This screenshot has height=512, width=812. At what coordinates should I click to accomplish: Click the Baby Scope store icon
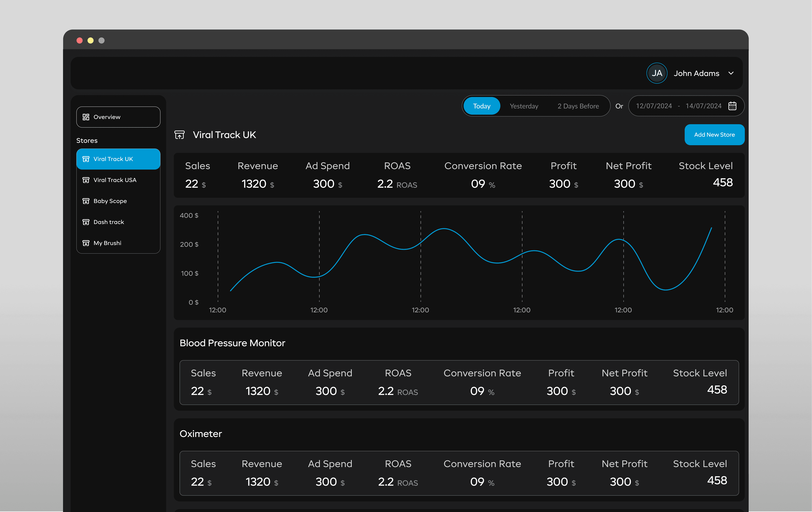pyautogui.click(x=86, y=201)
